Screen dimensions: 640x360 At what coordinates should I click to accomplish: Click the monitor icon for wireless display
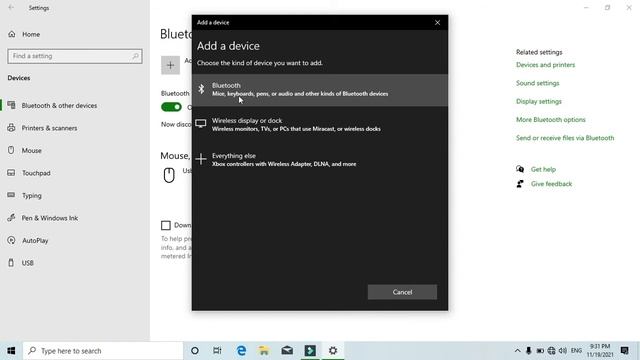200,123
